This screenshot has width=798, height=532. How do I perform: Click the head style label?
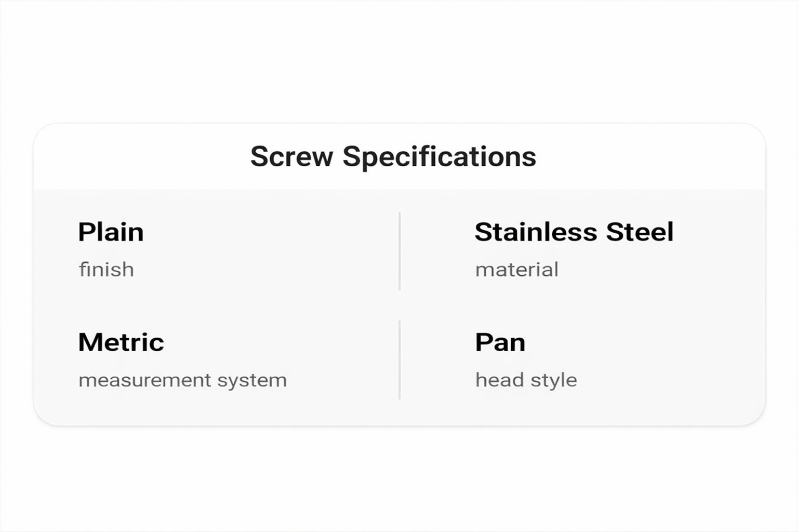(x=526, y=380)
